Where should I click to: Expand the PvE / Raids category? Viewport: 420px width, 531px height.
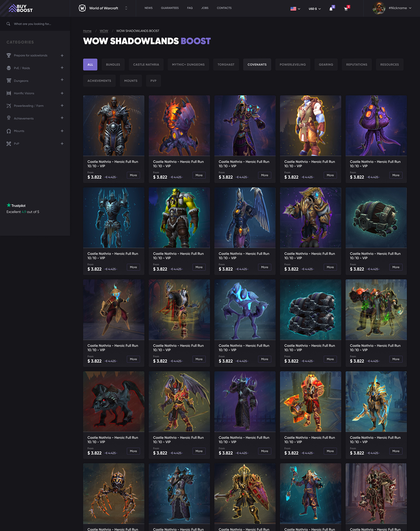point(62,68)
